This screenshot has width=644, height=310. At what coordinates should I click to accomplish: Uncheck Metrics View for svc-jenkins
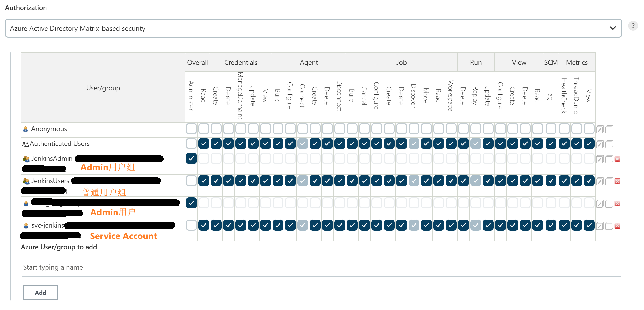point(589,225)
